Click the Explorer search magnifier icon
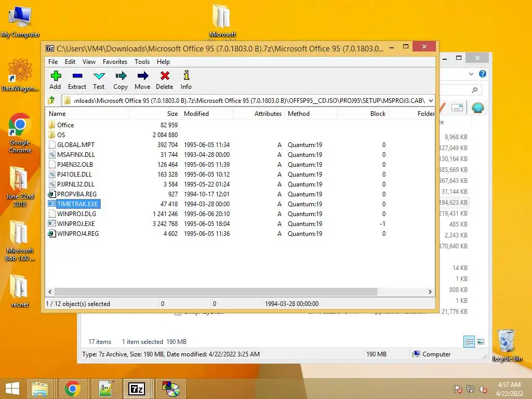Screen dimensions: 532x399 474,90
